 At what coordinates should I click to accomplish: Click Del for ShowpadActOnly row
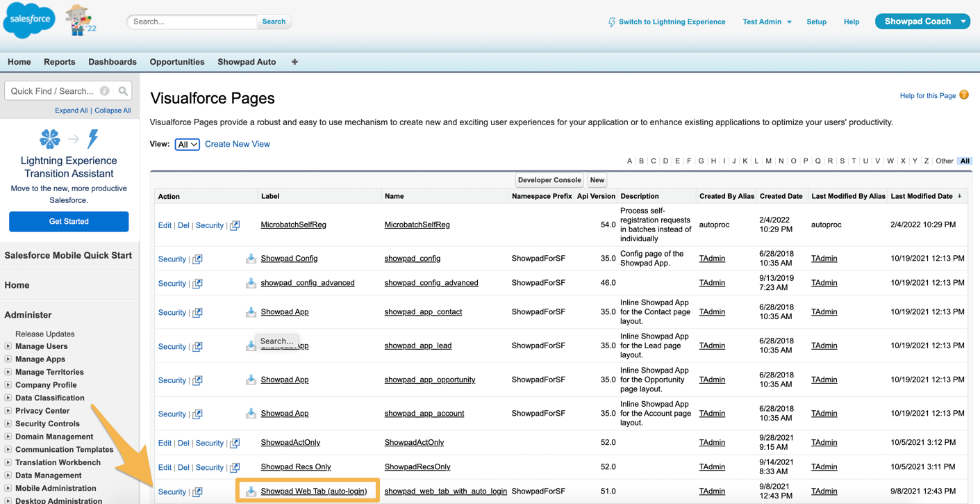(183, 443)
